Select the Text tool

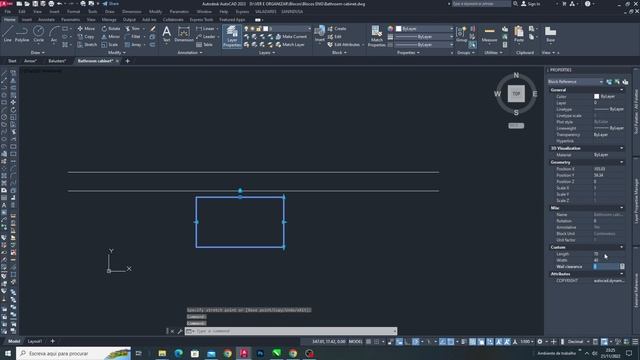point(167,34)
